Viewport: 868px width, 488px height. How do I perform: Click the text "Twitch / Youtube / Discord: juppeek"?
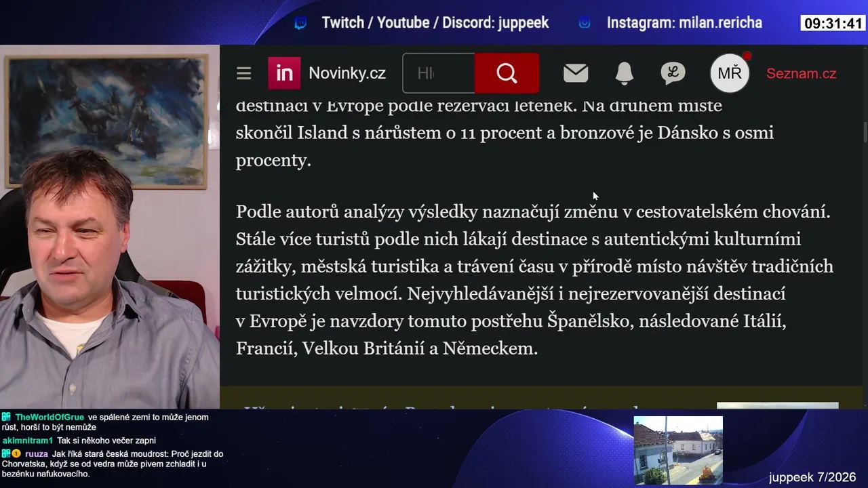point(435,23)
